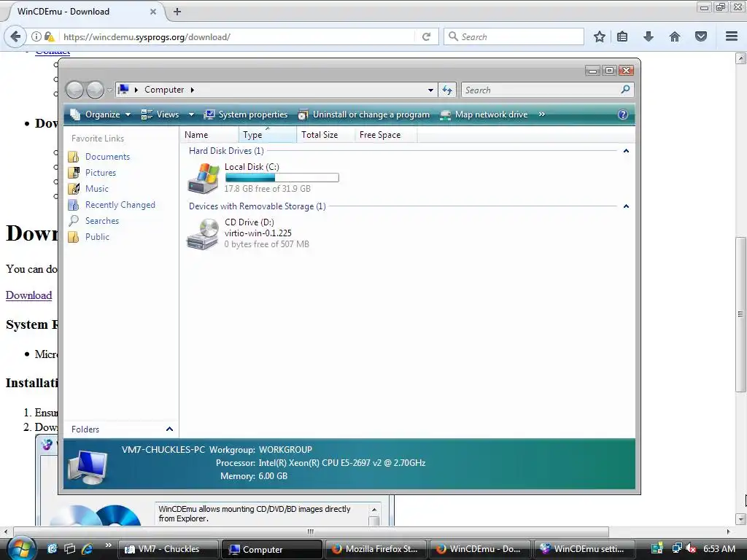Click the Explorer search magnifier icon

coord(625,89)
